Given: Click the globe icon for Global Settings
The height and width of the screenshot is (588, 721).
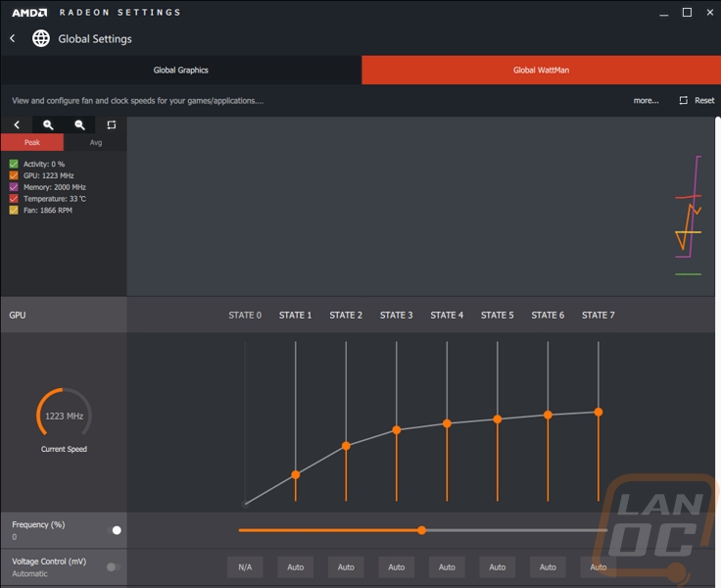Looking at the screenshot, I should [x=41, y=38].
